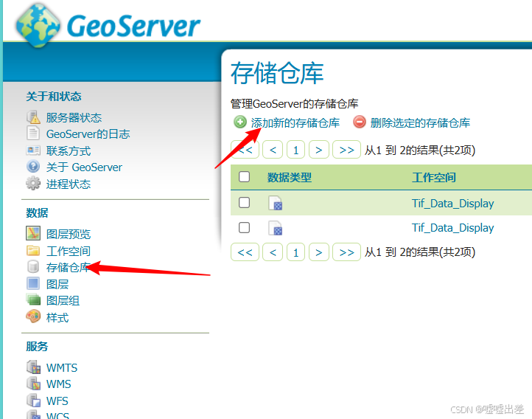Click the server status warning icon

point(33,117)
